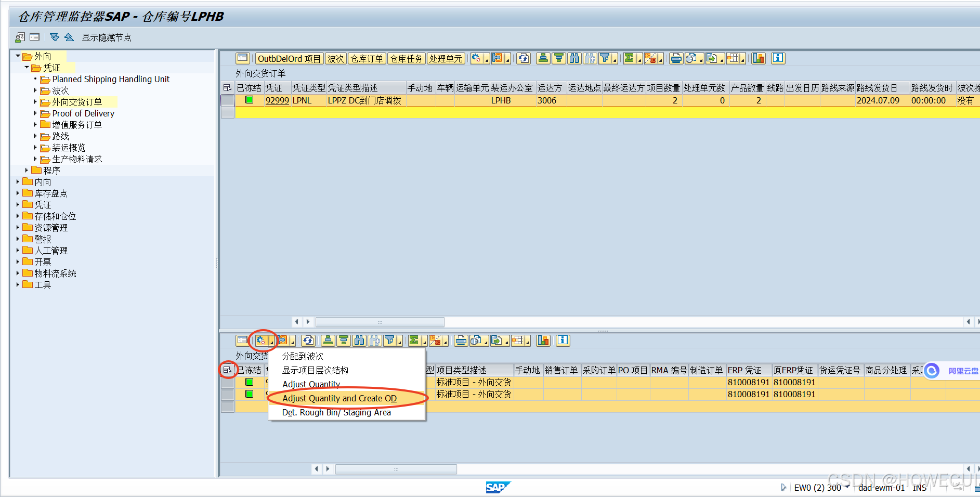
Task: Click the printer icon in the lower toolbar
Action: coord(461,341)
